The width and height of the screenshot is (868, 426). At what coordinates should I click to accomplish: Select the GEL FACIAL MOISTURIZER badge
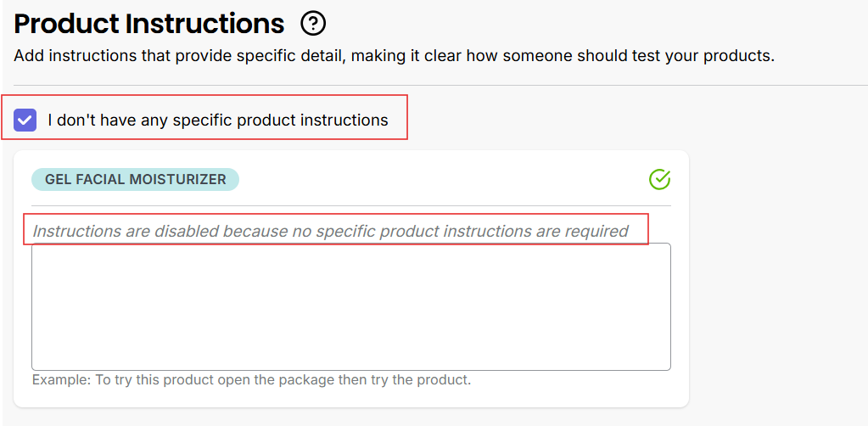(135, 179)
